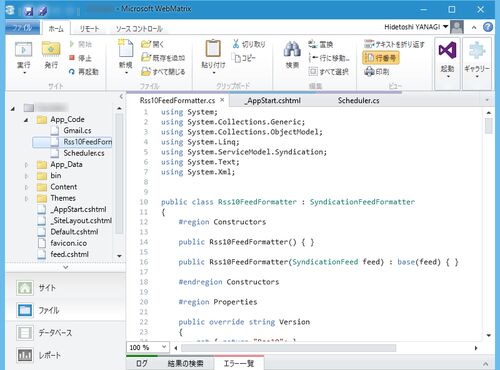Image resolution: width=500 pixels, height=370 pixels.
Task: Open the ギャラリー extensions gallery icon
Action: (477, 50)
